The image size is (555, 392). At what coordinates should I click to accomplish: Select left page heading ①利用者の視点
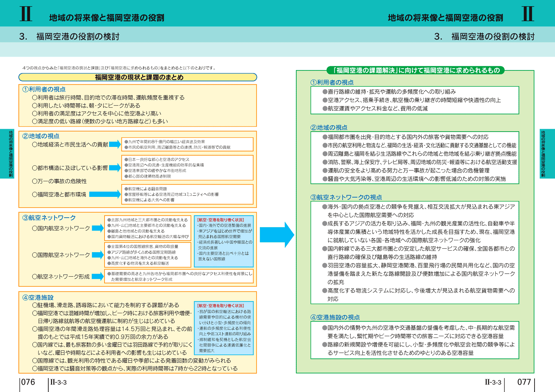pos(44,89)
